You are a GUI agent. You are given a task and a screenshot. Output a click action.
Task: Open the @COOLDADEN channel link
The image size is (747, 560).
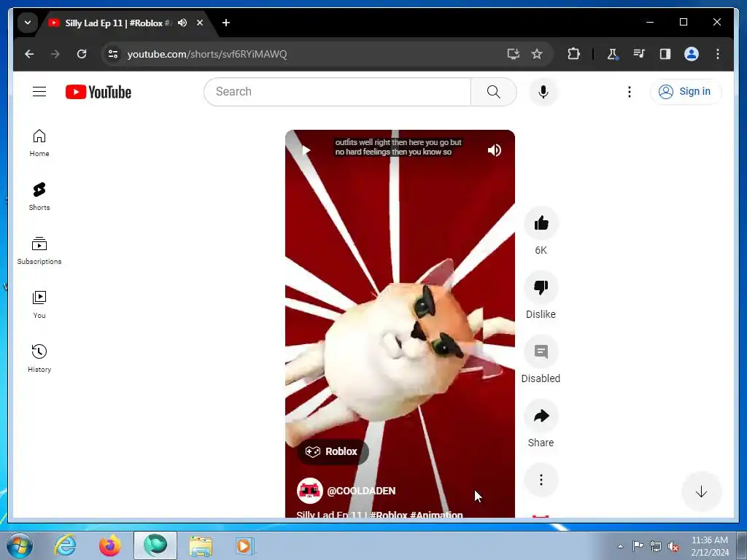[x=361, y=491]
